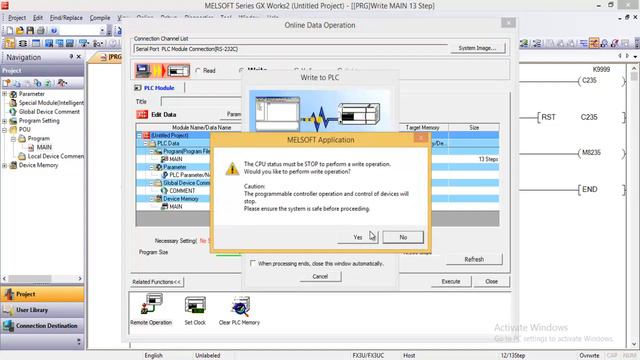The width and height of the screenshot is (640, 360).
Task: Collapse the POU tree node
Action: (x=4, y=130)
